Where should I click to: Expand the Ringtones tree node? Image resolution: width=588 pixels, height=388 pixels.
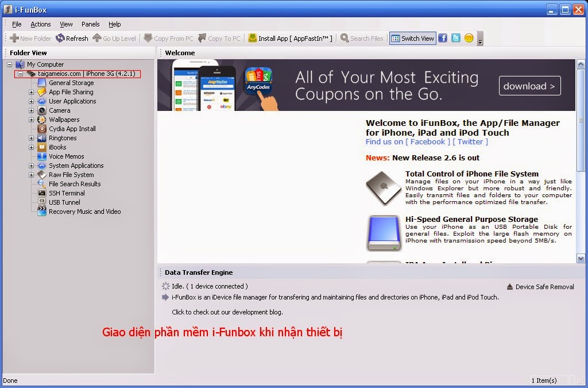(x=32, y=138)
